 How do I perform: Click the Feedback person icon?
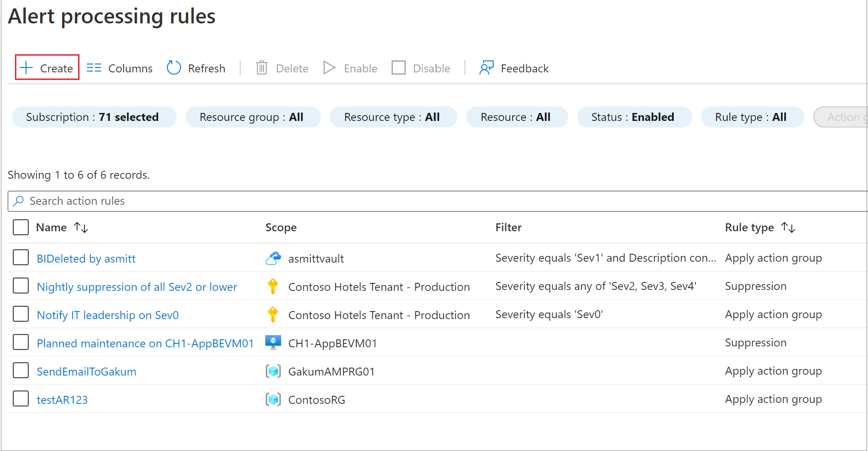(x=487, y=68)
